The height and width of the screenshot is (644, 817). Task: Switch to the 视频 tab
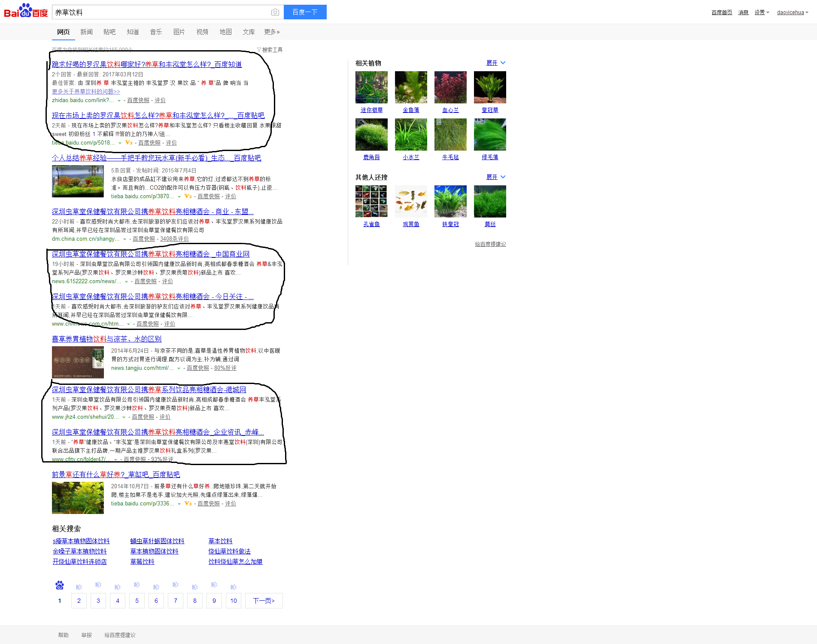click(x=202, y=32)
